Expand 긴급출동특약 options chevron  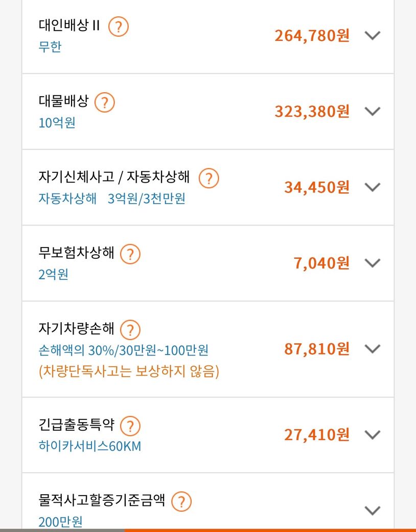point(373,435)
